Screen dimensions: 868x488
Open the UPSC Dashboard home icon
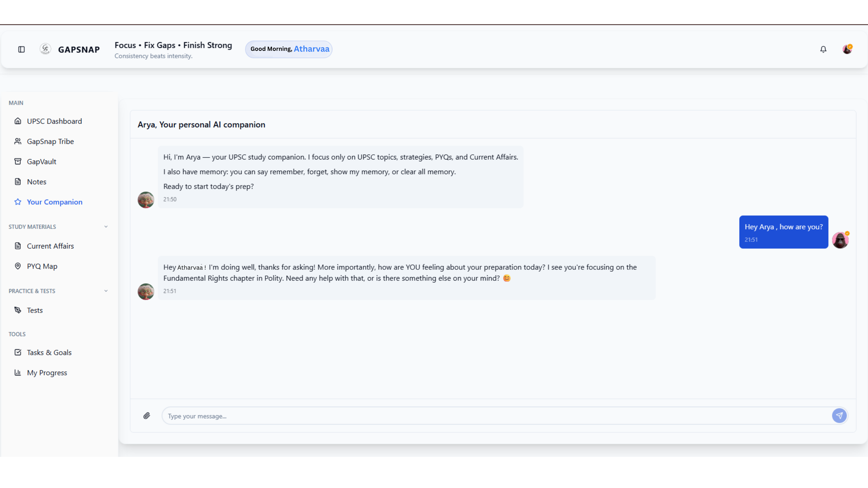point(18,121)
